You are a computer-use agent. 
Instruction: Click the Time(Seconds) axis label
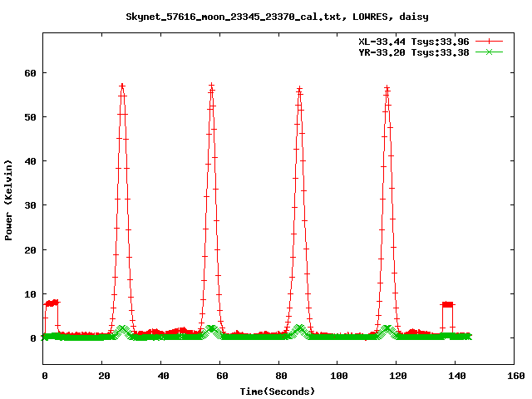[277, 392]
